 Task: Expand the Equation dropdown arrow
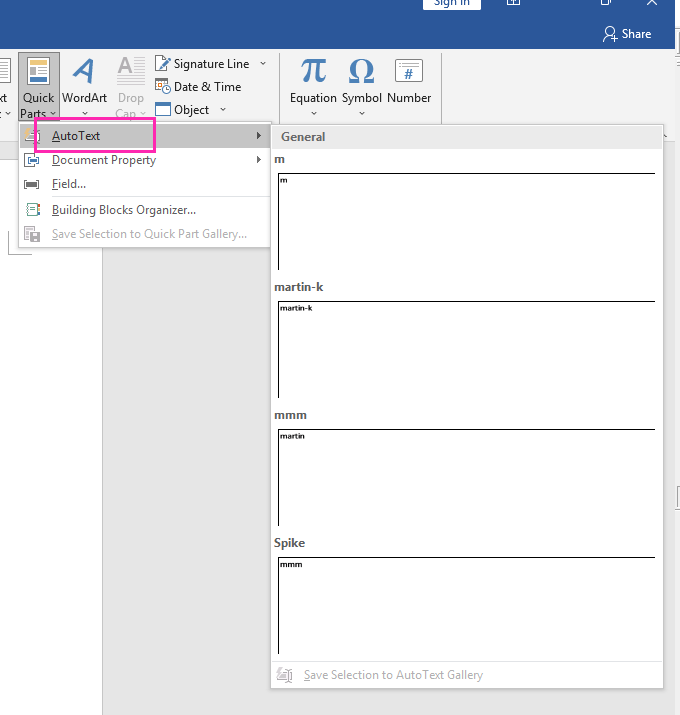tap(314, 113)
